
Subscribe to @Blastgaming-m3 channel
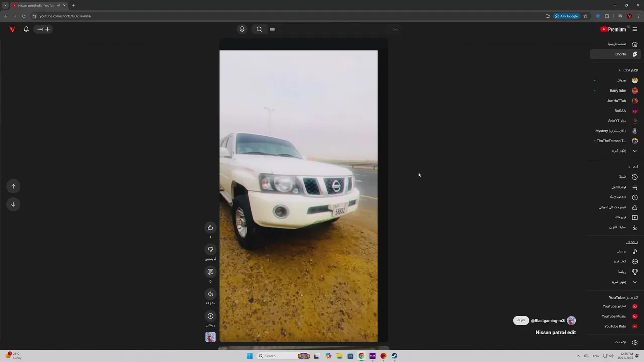[x=521, y=320]
